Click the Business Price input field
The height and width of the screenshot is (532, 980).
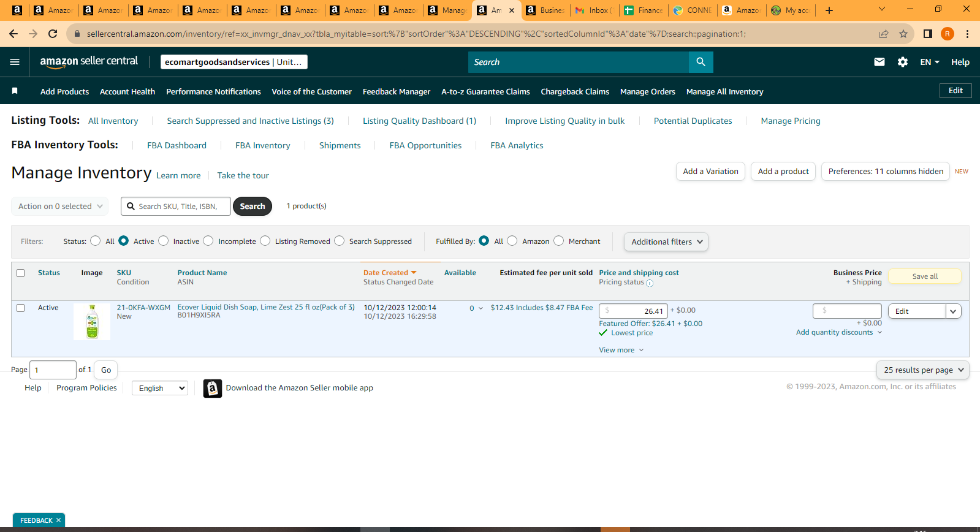(847, 311)
